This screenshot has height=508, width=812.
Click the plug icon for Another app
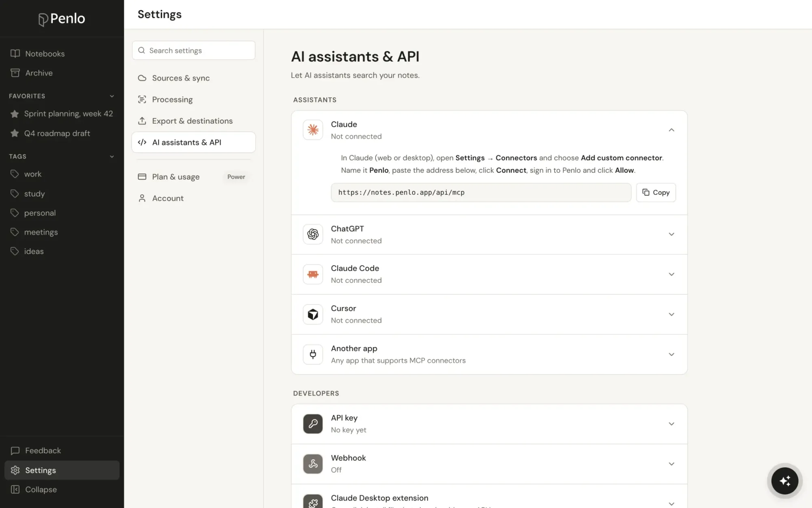click(313, 354)
